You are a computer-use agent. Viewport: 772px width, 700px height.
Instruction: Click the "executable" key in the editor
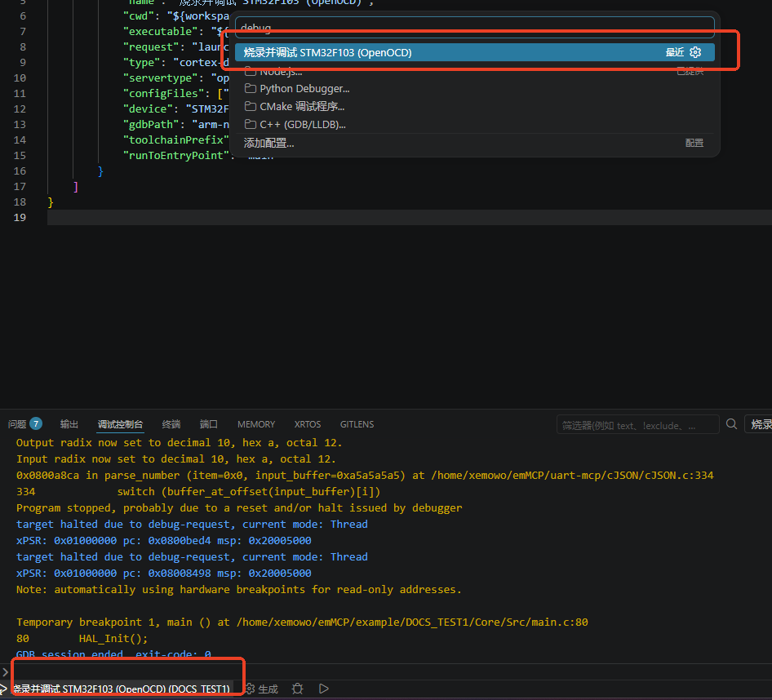coord(161,31)
